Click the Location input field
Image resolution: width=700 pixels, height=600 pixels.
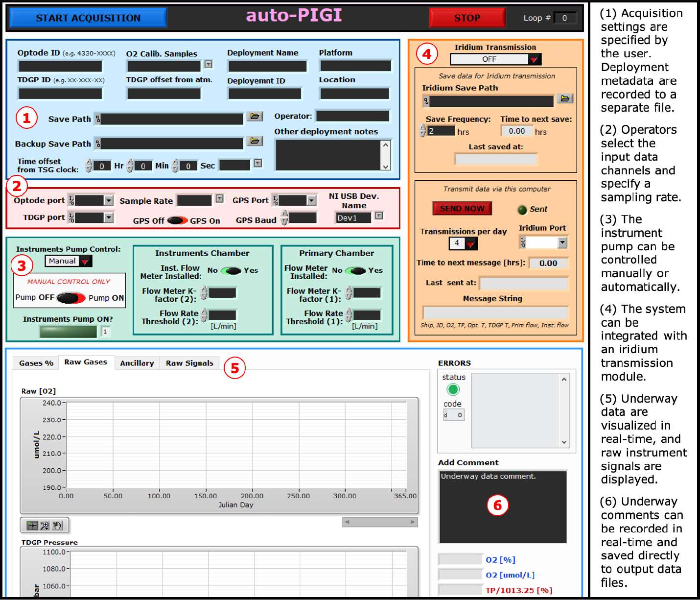click(355, 93)
